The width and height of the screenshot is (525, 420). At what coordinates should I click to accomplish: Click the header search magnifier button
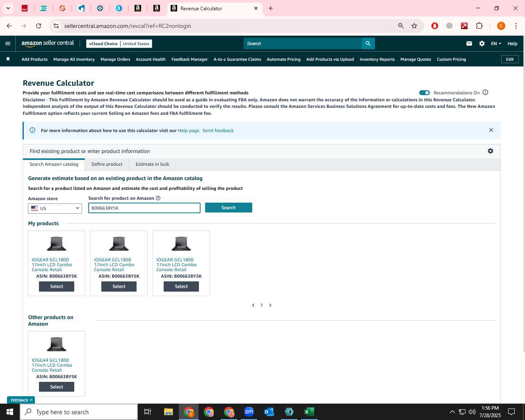point(368,43)
